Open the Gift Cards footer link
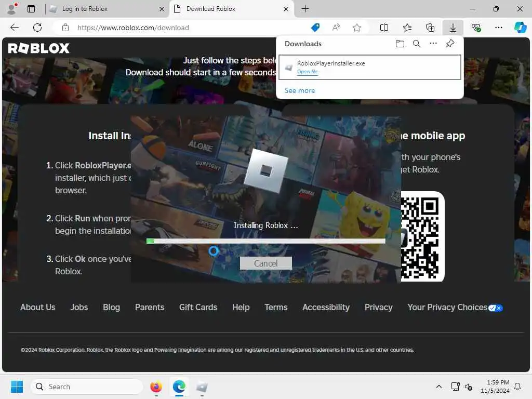The height and width of the screenshot is (399, 532). [198, 308]
